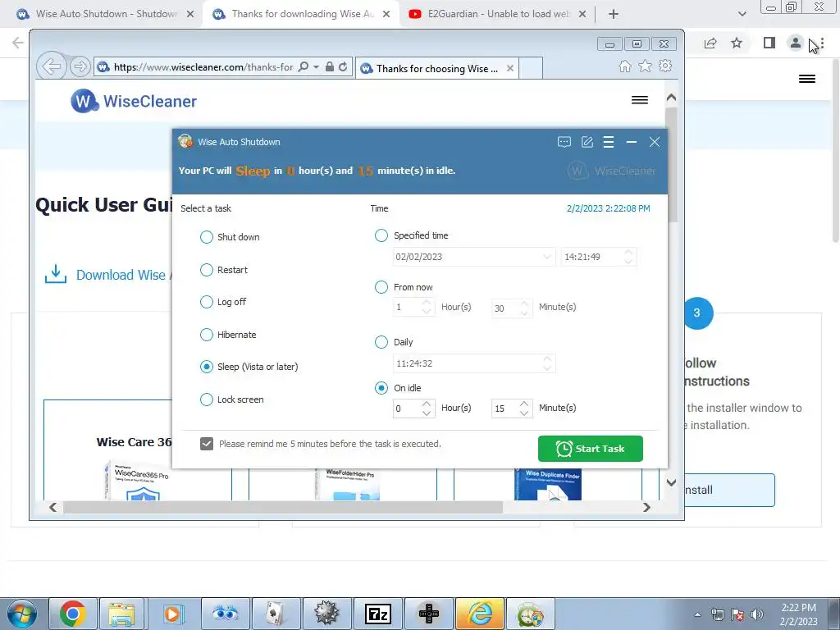Open new Chrome tab plus button

614,14
